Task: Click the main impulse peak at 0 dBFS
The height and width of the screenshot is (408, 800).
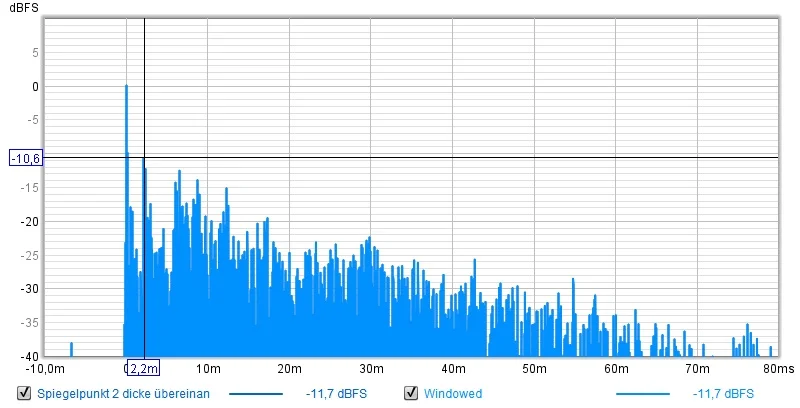Action: tap(126, 87)
